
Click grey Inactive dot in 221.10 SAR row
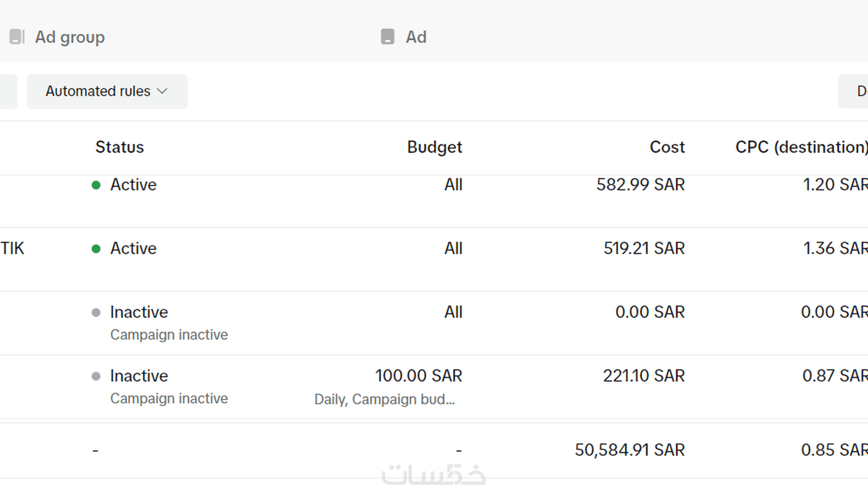click(x=96, y=377)
